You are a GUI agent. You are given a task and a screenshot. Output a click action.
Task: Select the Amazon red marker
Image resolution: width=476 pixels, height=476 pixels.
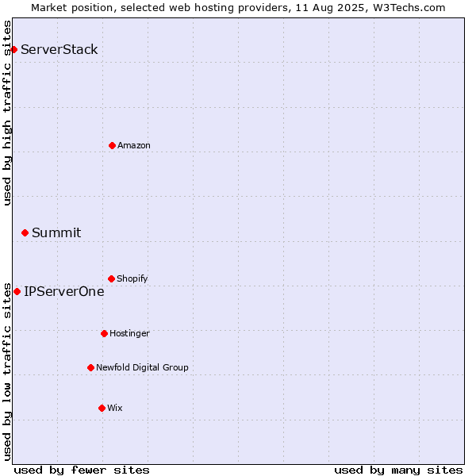pyautogui.click(x=112, y=146)
